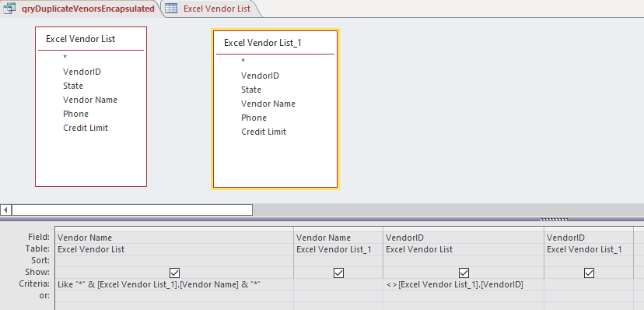The image size is (644, 310).
Task: Select Credit Limit in Excel Vendor List_1 table
Action: (x=264, y=132)
